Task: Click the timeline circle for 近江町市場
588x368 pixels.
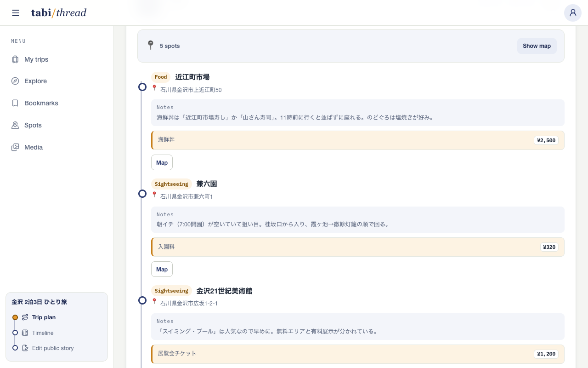Action: [x=142, y=86]
